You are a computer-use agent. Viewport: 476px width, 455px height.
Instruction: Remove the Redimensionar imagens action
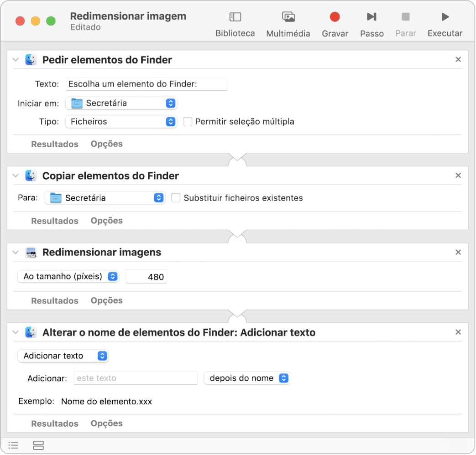458,252
